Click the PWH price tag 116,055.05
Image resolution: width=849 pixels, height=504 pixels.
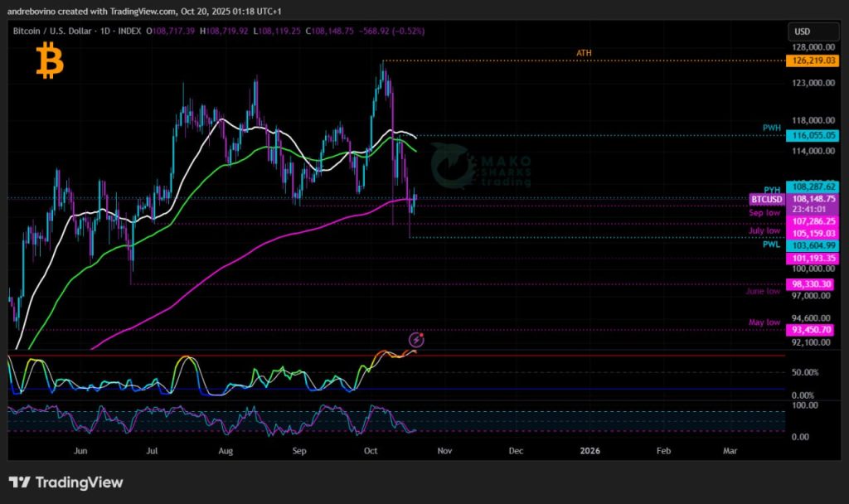(813, 135)
